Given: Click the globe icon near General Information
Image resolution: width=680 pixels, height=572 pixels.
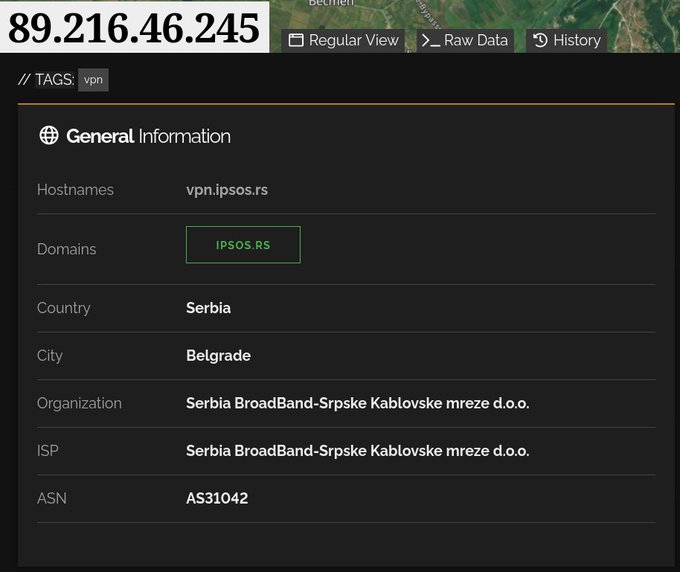Looking at the screenshot, I should 49,136.
